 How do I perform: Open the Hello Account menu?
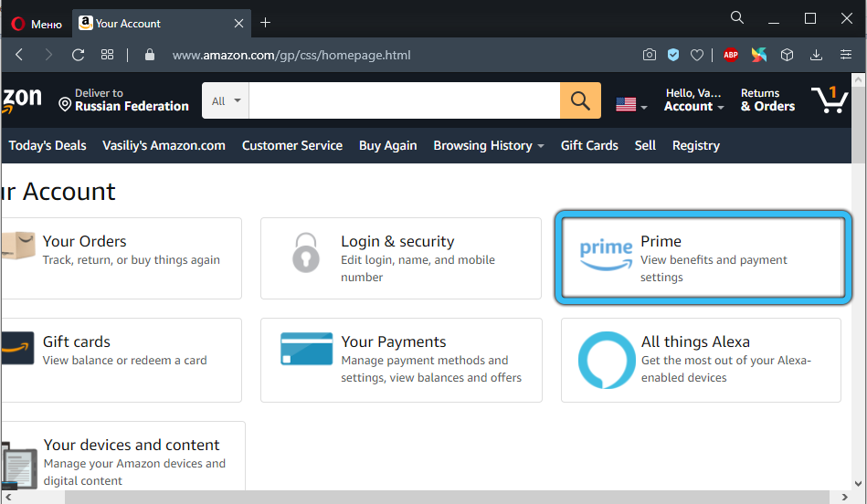694,100
